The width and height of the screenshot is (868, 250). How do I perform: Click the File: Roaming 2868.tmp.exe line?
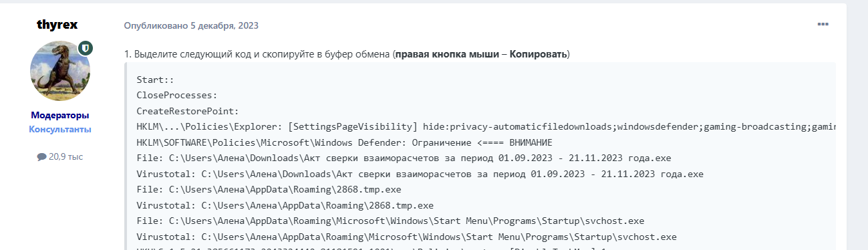click(269, 189)
